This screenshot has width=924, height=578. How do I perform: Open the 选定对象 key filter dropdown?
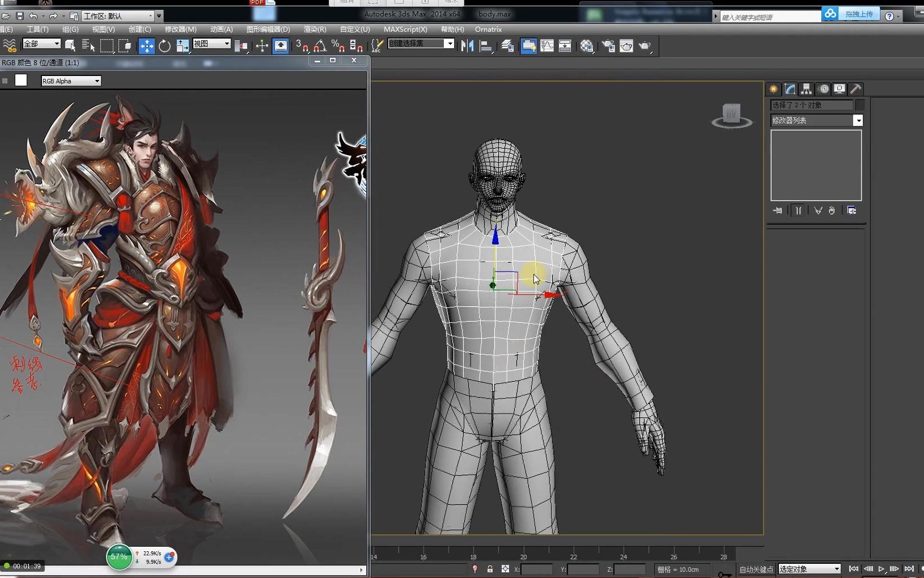click(809, 569)
